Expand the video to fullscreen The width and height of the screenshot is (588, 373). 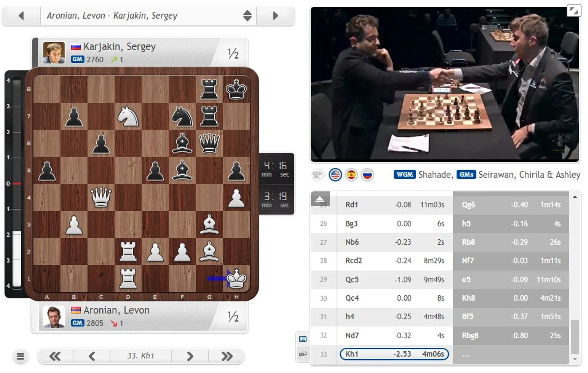click(574, 10)
